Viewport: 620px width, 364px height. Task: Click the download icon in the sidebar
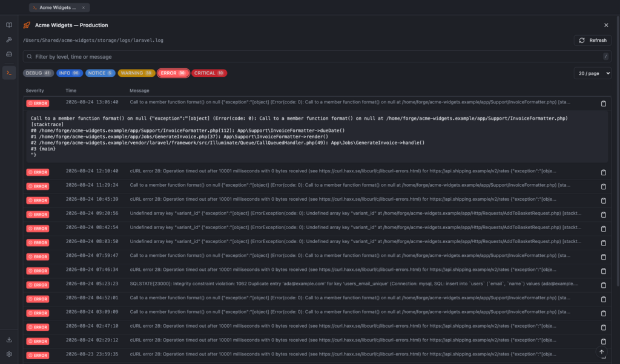pyautogui.click(x=8, y=340)
